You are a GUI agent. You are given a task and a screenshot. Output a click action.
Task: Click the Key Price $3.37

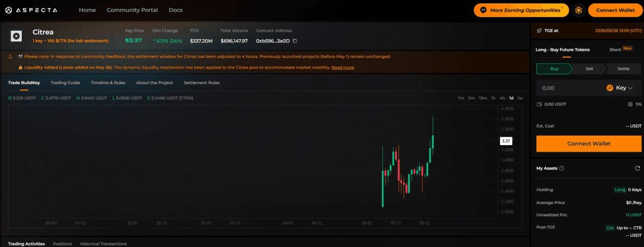(x=133, y=40)
